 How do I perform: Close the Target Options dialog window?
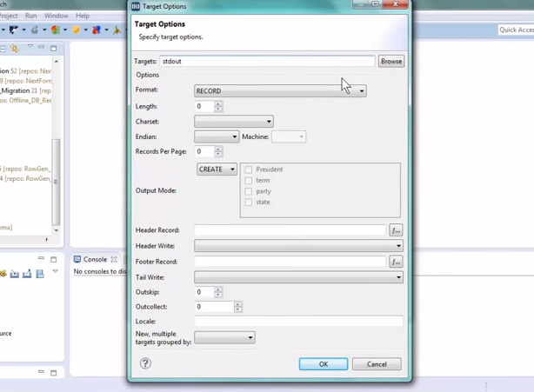coord(395,4)
